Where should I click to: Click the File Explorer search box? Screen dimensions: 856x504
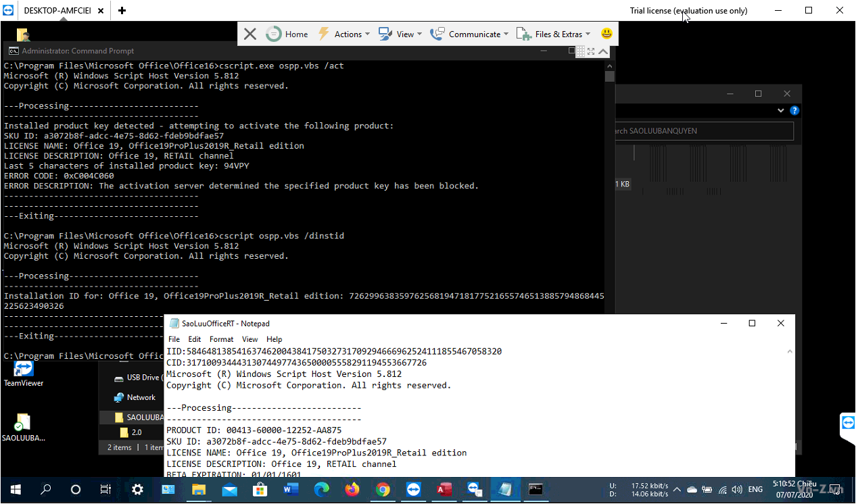703,131
